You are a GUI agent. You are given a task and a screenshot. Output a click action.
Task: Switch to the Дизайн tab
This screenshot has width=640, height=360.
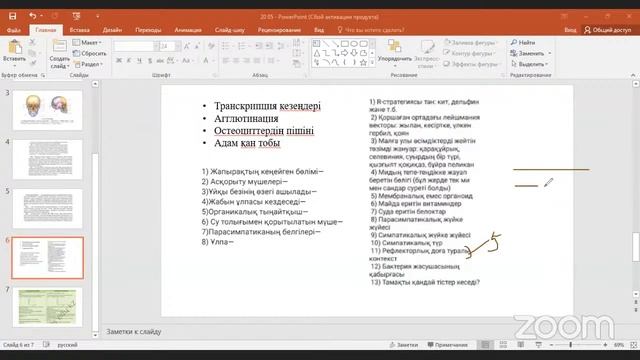pyautogui.click(x=112, y=30)
